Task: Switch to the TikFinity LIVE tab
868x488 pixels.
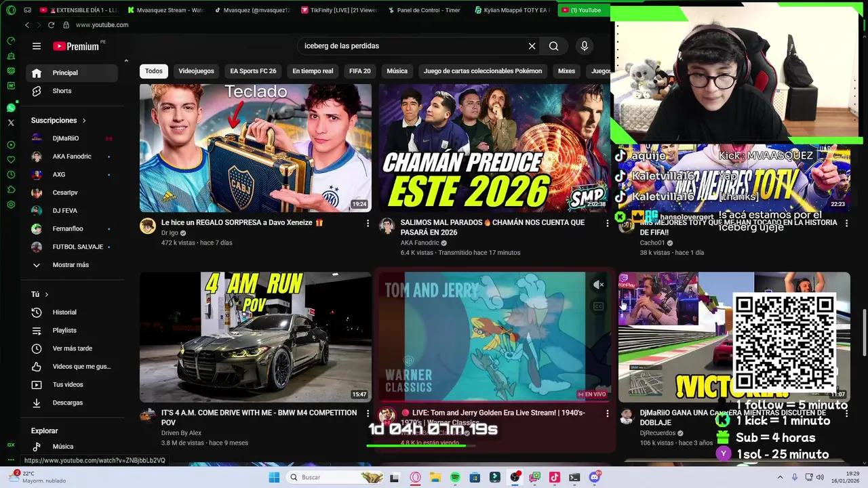Action: 339,10
